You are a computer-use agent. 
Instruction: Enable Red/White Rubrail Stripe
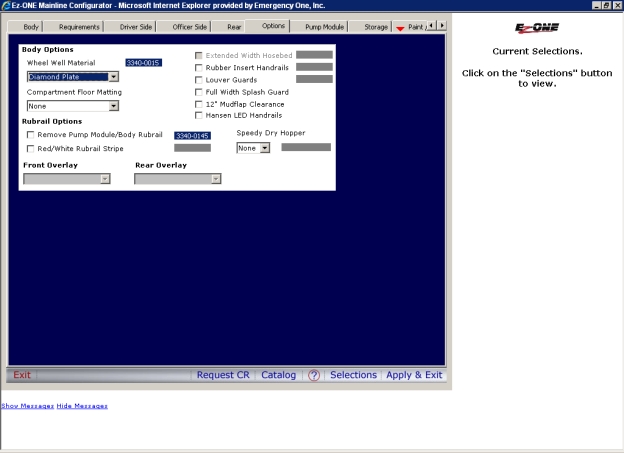click(30, 148)
